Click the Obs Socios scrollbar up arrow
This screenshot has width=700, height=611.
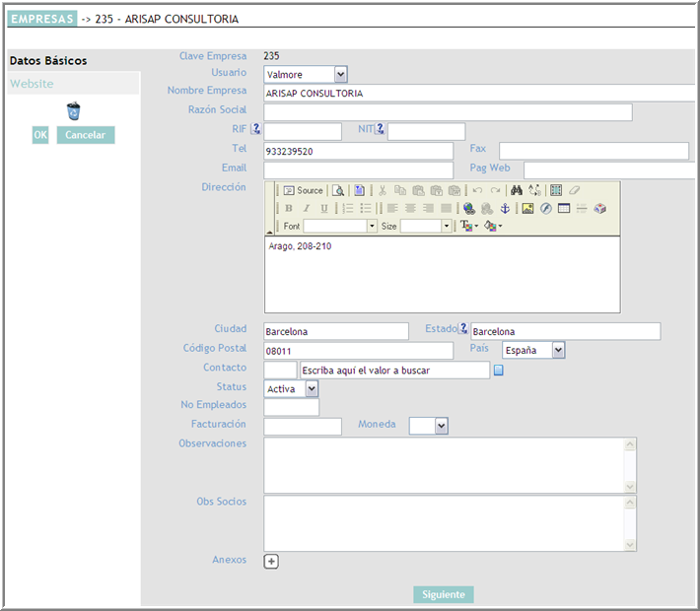(x=630, y=503)
